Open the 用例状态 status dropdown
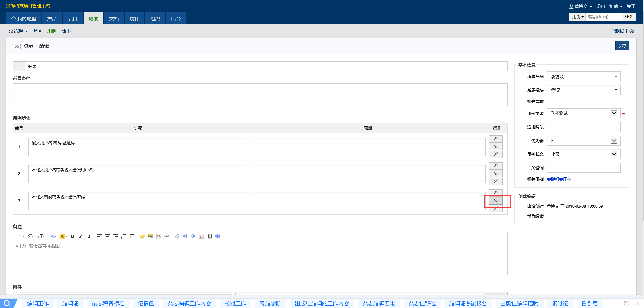 coord(583,154)
